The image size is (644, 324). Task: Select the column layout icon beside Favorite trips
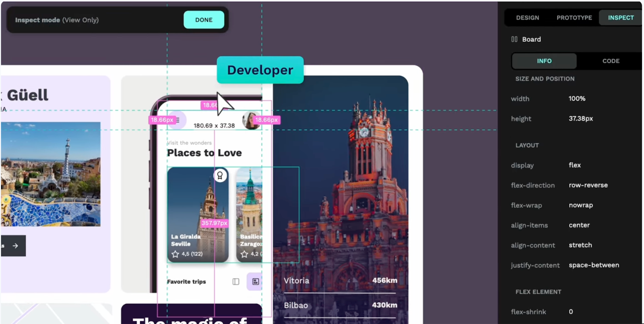tap(236, 282)
